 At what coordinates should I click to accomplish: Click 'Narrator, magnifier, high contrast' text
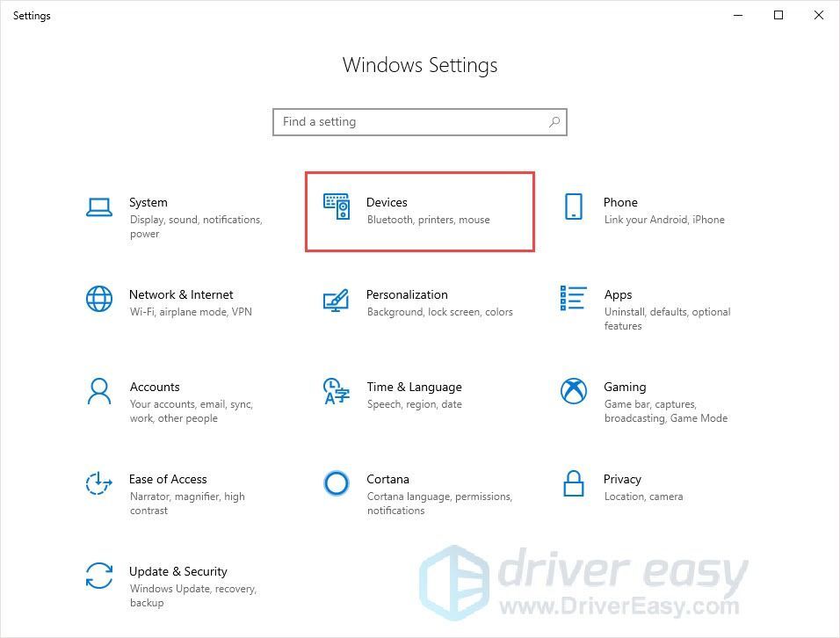[x=187, y=504]
